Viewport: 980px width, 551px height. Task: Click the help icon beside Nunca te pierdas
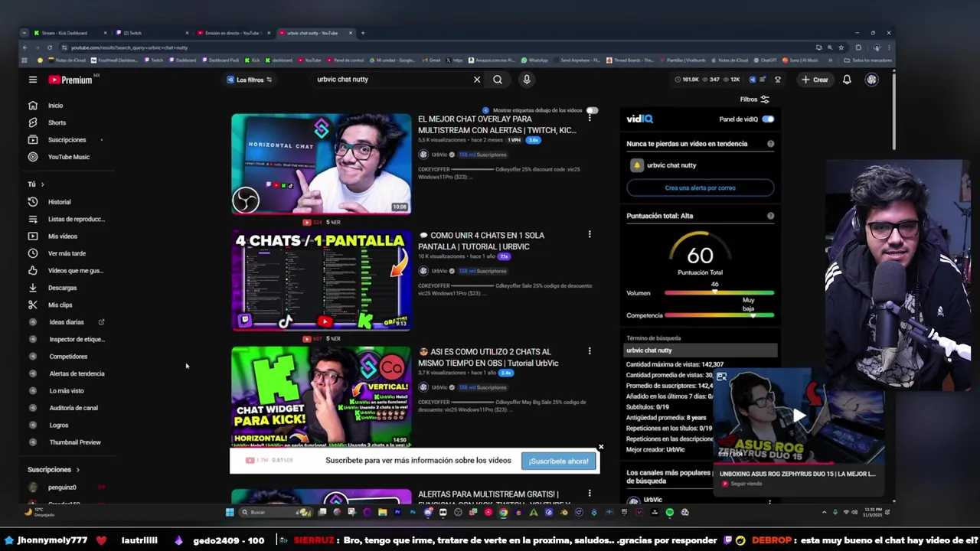[x=770, y=144]
